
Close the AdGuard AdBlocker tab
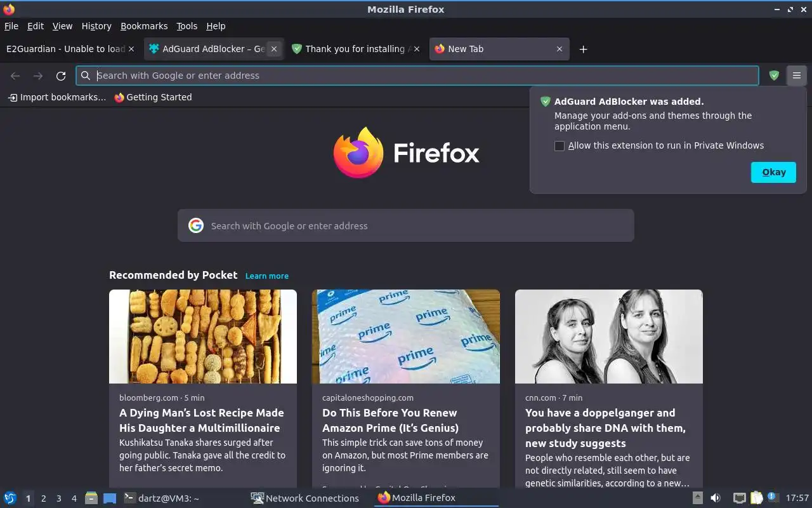274,49
